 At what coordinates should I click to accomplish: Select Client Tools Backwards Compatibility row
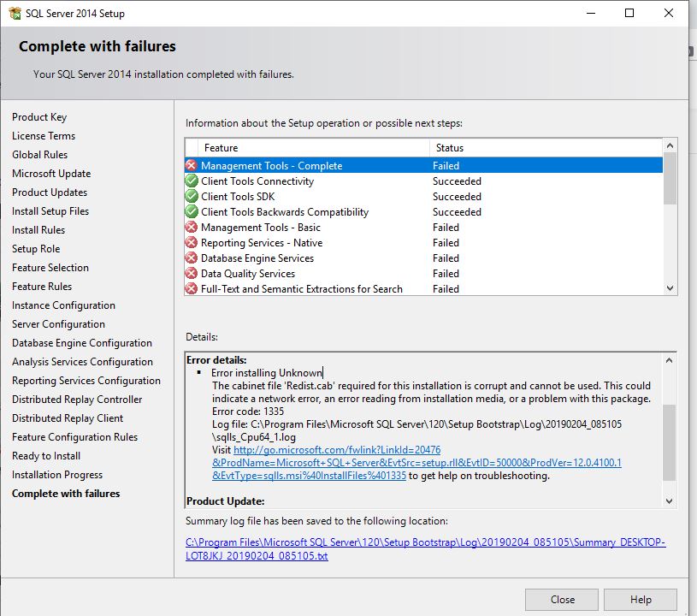[x=423, y=211]
